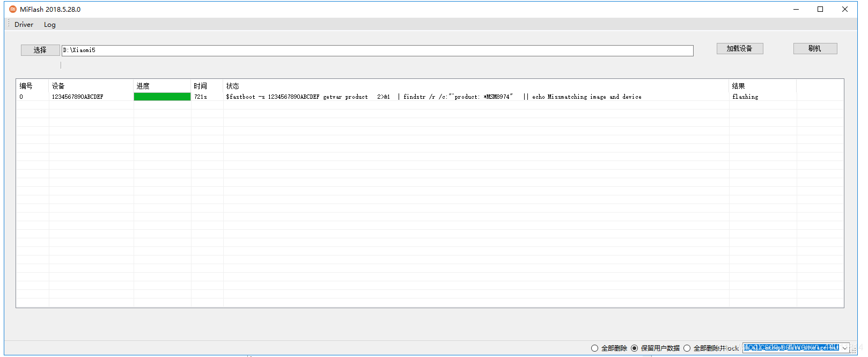Focus the D:\Xiaomi5 path field

click(x=377, y=50)
